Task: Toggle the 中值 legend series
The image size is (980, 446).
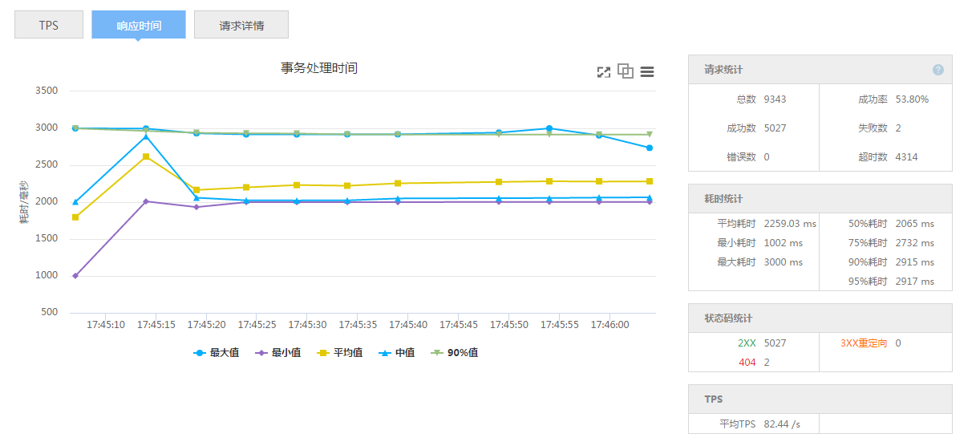Action: 397,352
